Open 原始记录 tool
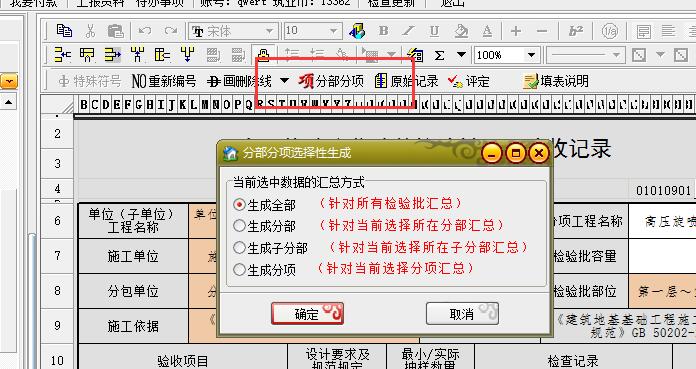 407,81
